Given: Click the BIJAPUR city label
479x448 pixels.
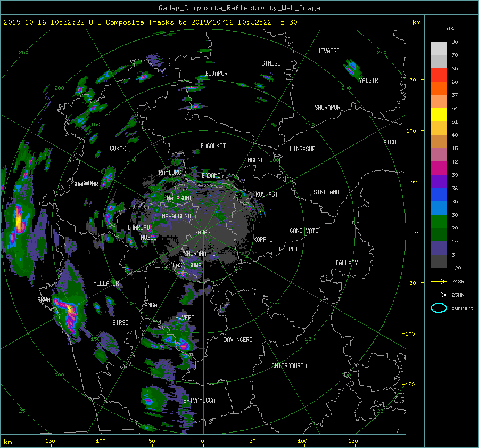Looking at the screenshot, I should 216,74.
